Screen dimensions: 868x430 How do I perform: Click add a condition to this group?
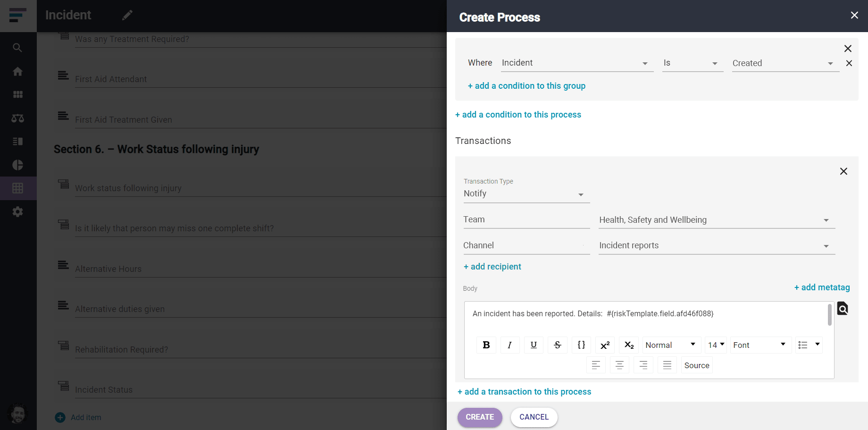point(526,86)
